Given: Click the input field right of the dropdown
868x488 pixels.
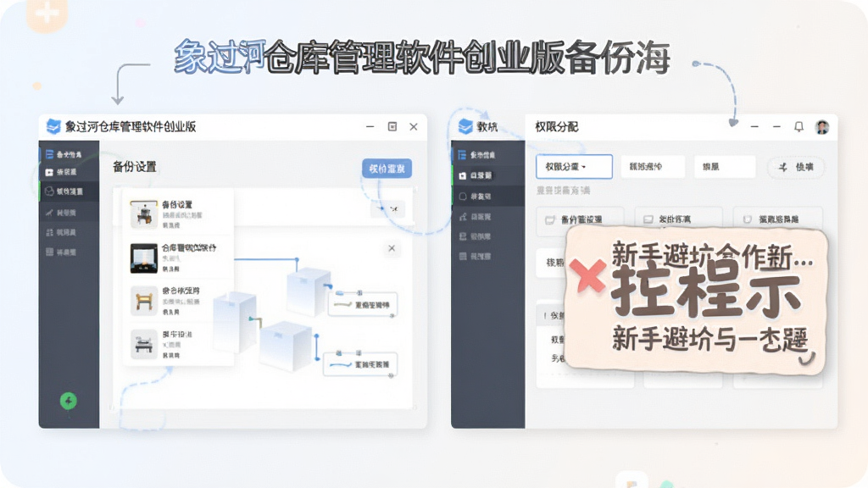Looking at the screenshot, I should (x=653, y=167).
